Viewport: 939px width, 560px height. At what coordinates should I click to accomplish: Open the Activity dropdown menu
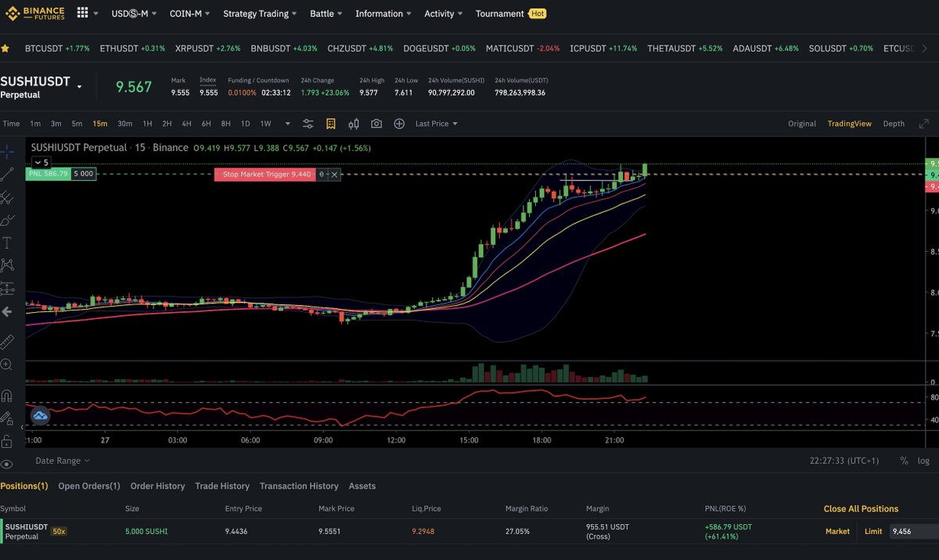click(x=444, y=13)
